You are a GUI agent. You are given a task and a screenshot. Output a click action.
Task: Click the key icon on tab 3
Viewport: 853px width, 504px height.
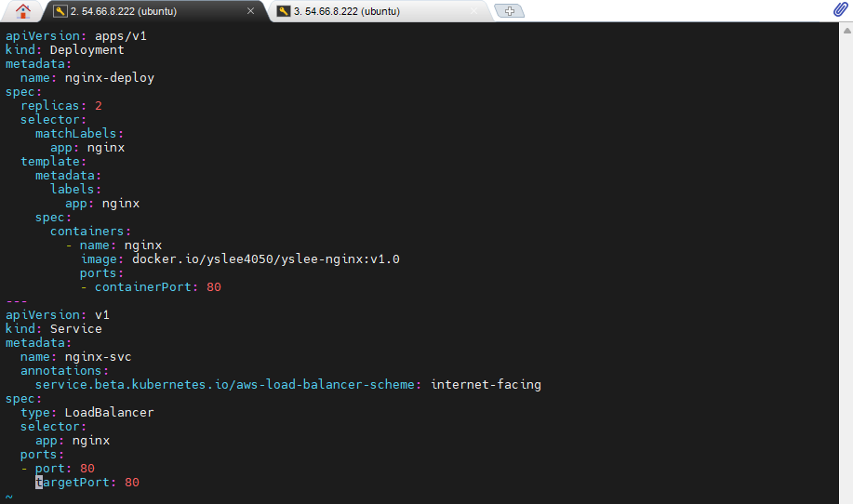[x=284, y=11]
